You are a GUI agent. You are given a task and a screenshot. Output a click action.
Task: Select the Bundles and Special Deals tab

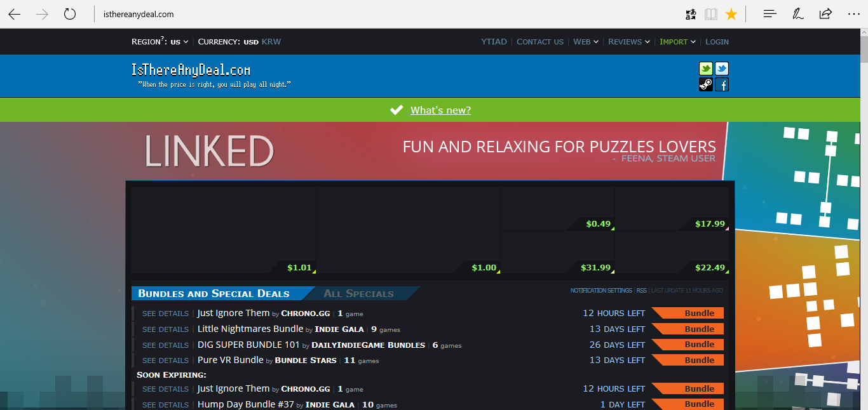point(214,293)
